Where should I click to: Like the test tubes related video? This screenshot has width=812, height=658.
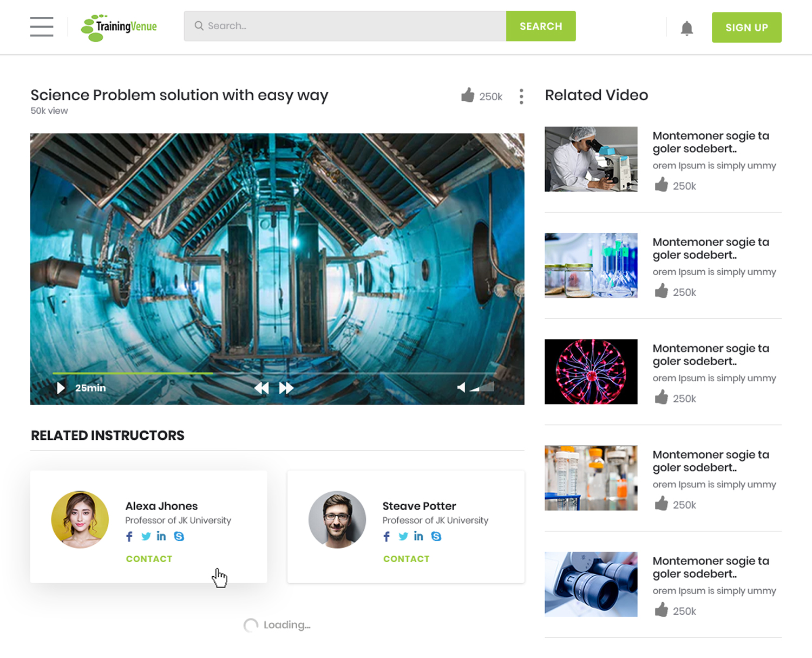[661, 504]
